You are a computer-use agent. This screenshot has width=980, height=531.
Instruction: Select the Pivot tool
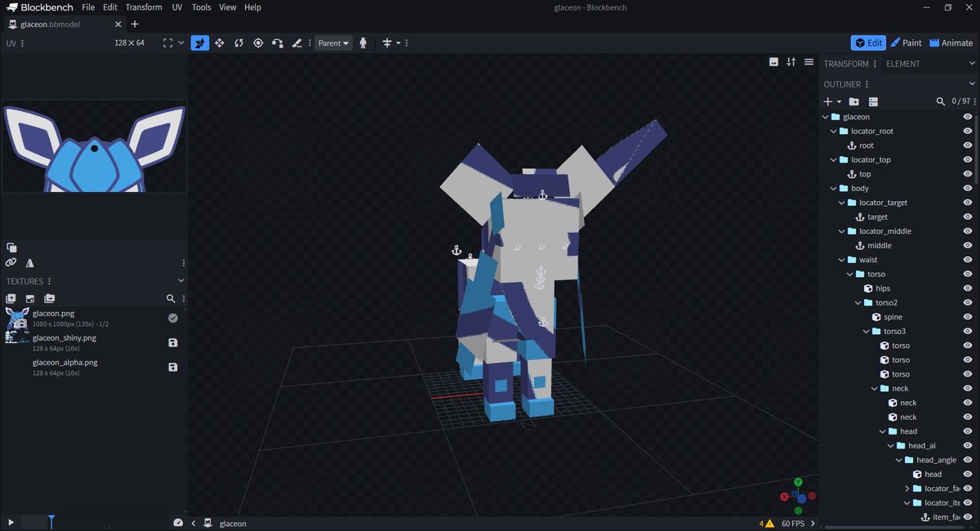(x=258, y=42)
